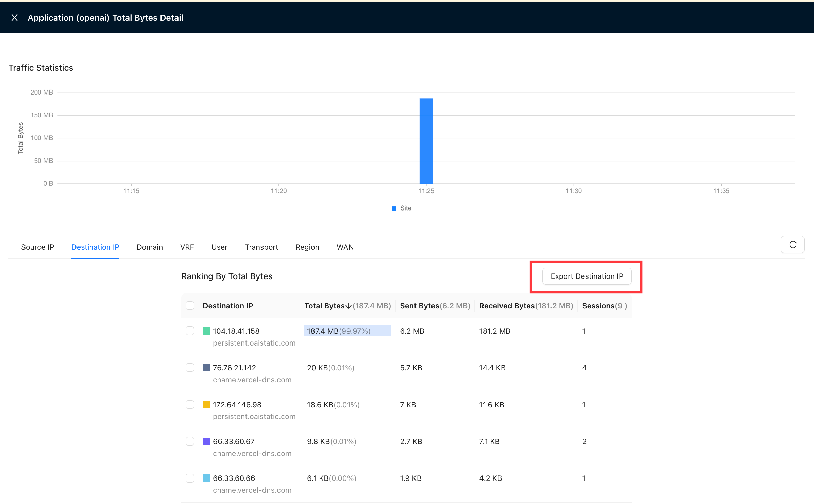The image size is (814, 504).
Task: Click the 5.7 KB sent value
Action: point(411,368)
